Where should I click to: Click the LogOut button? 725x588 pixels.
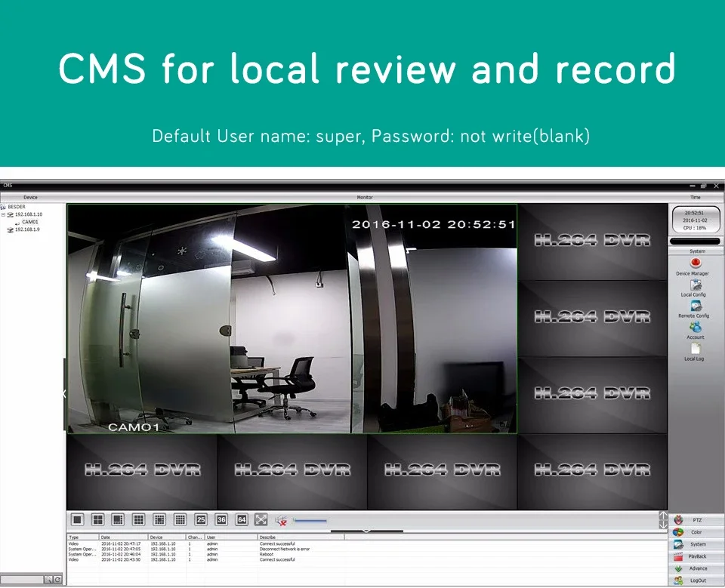tap(696, 580)
